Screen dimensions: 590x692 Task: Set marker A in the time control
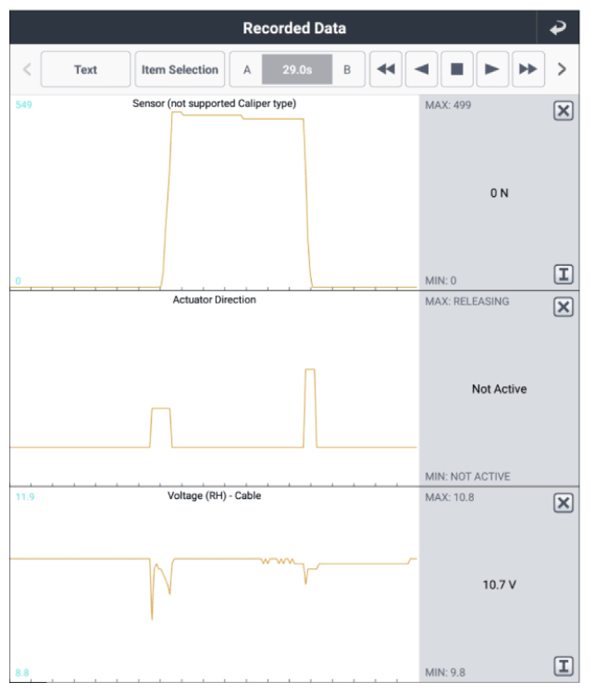point(247,69)
